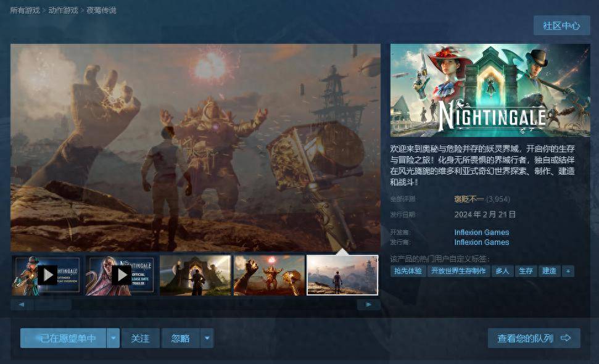Open Inflexion Games developer link

click(x=481, y=232)
